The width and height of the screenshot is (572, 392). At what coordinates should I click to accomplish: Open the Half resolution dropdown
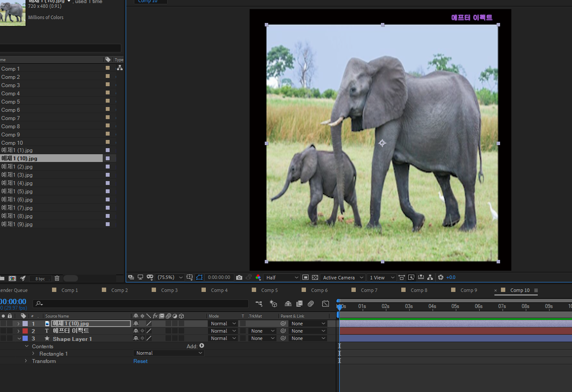282,278
